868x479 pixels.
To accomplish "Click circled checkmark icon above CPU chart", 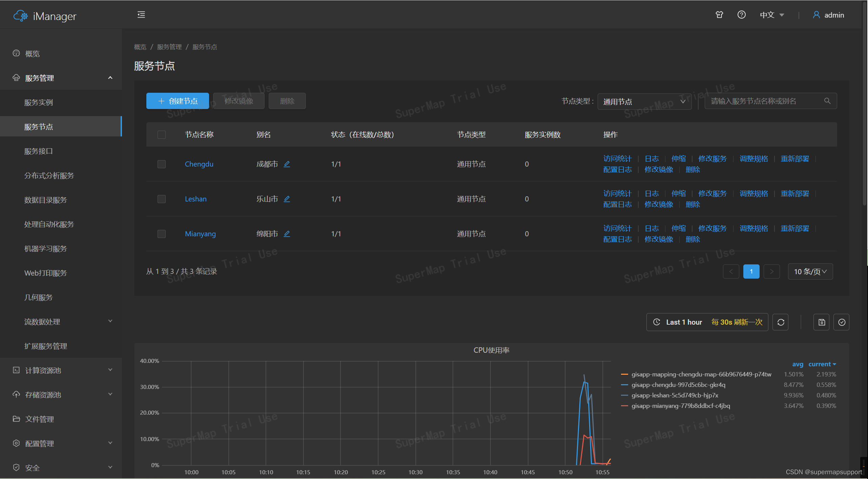I will (x=842, y=322).
